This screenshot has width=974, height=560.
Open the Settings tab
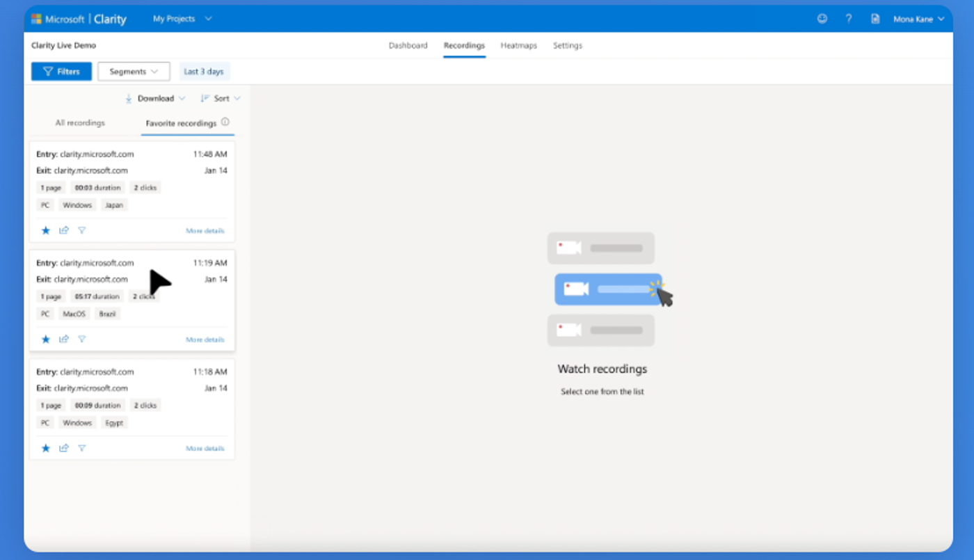click(x=568, y=46)
